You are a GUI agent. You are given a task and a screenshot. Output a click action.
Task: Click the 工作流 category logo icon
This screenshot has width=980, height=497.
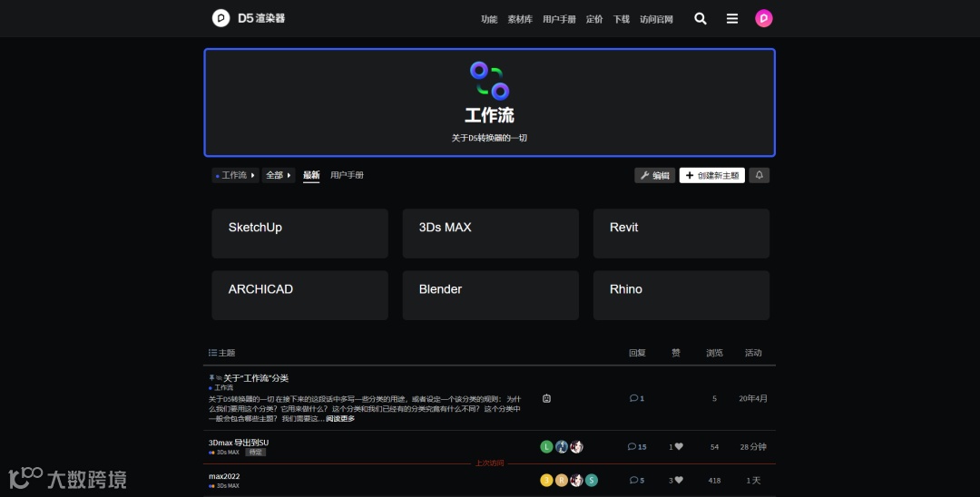click(x=489, y=81)
